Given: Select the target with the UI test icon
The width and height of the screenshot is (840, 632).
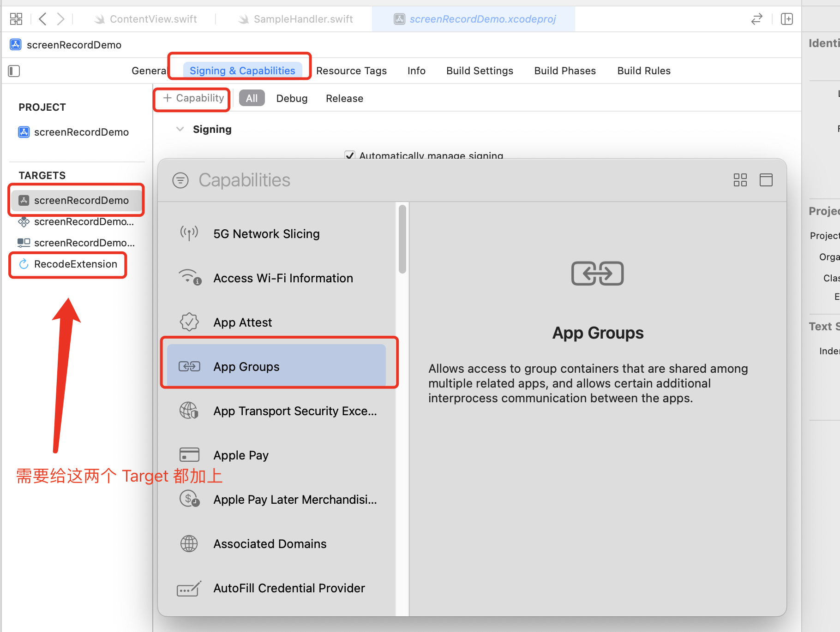Looking at the screenshot, I should (77, 243).
